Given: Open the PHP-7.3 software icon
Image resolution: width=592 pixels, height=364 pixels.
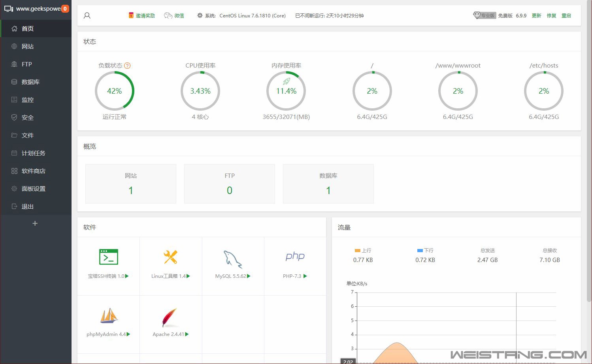Looking at the screenshot, I should tap(295, 256).
